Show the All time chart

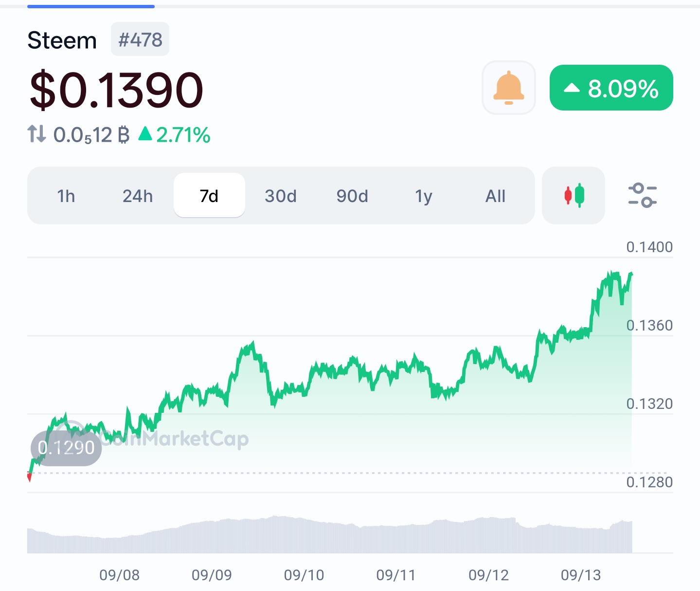click(495, 196)
